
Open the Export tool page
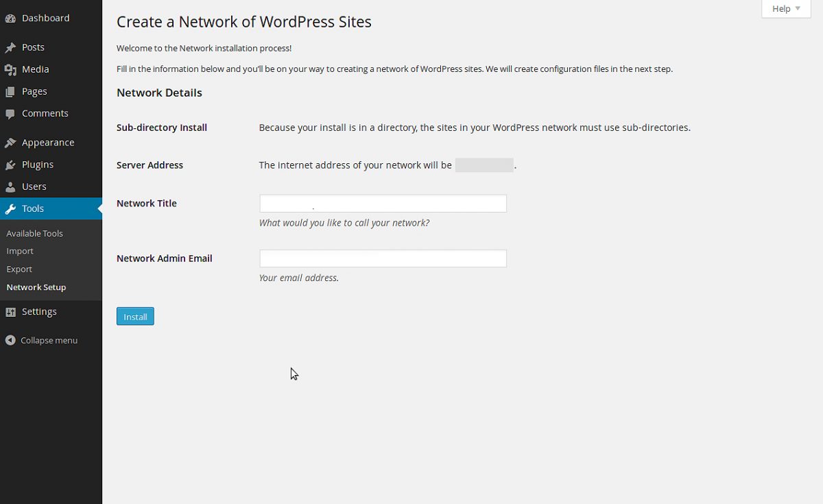point(19,269)
